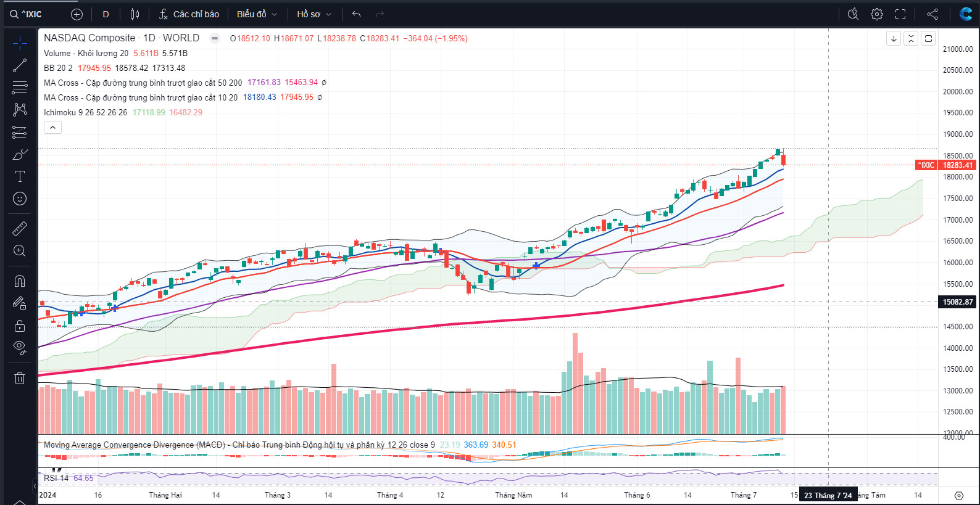Click the ^IXIC symbol search box
This screenshot has width=980, height=505.
pos(32,14)
